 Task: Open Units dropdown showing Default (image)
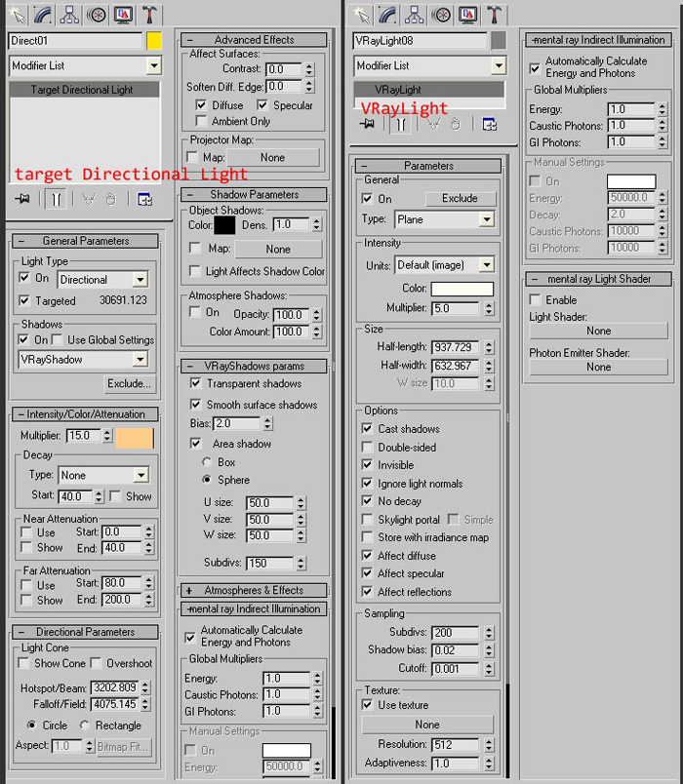(x=486, y=265)
